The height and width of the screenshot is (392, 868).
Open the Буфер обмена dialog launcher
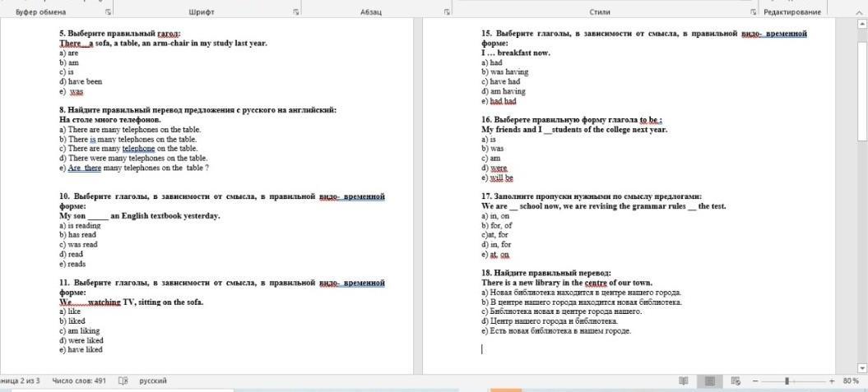109,12
